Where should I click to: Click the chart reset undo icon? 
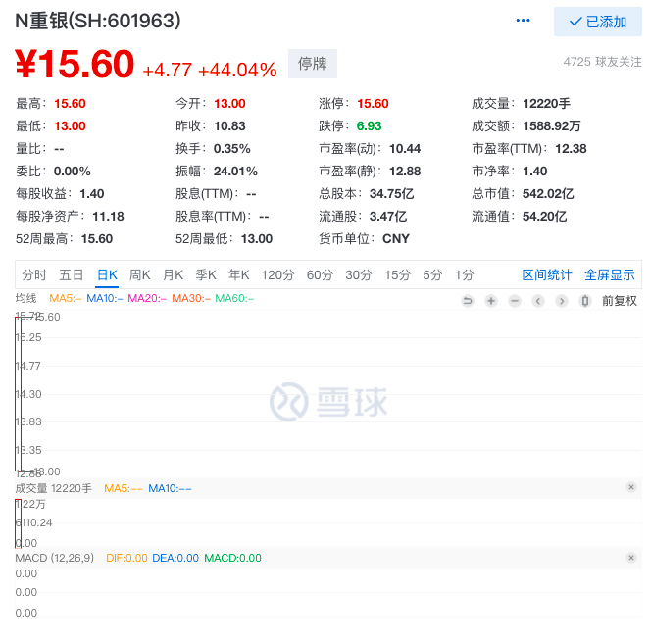click(x=468, y=301)
